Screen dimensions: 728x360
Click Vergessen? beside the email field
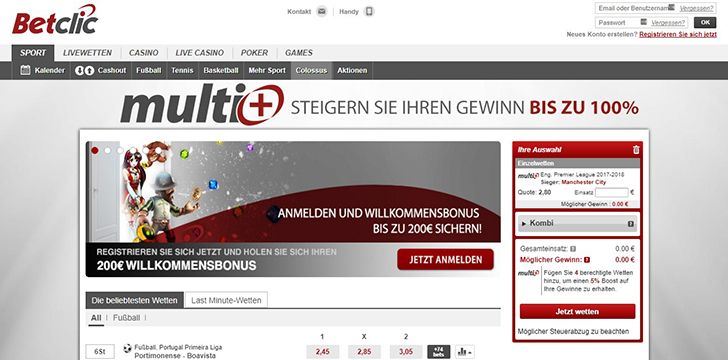pyautogui.click(x=696, y=8)
